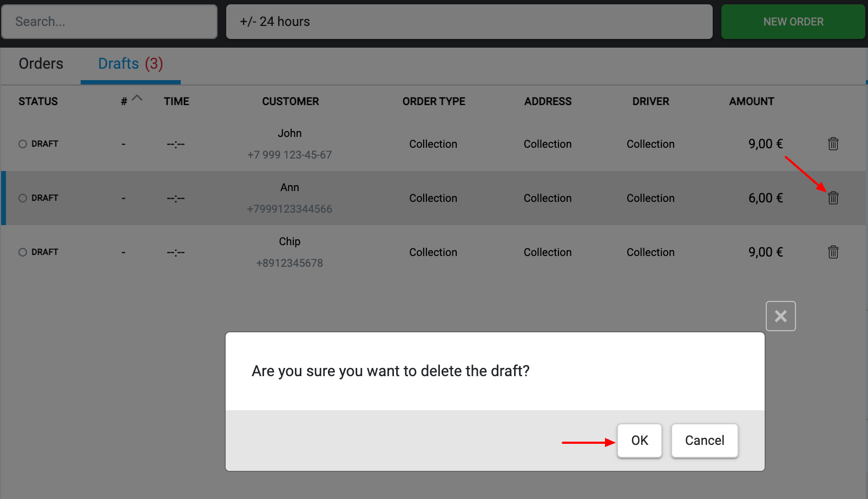
Task: Click the sort arrow next to # column
Action: pyautogui.click(x=137, y=99)
